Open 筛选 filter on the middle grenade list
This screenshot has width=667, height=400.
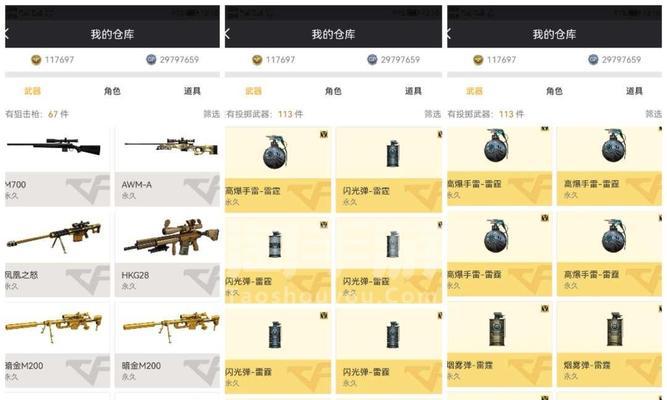pos(433,114)
